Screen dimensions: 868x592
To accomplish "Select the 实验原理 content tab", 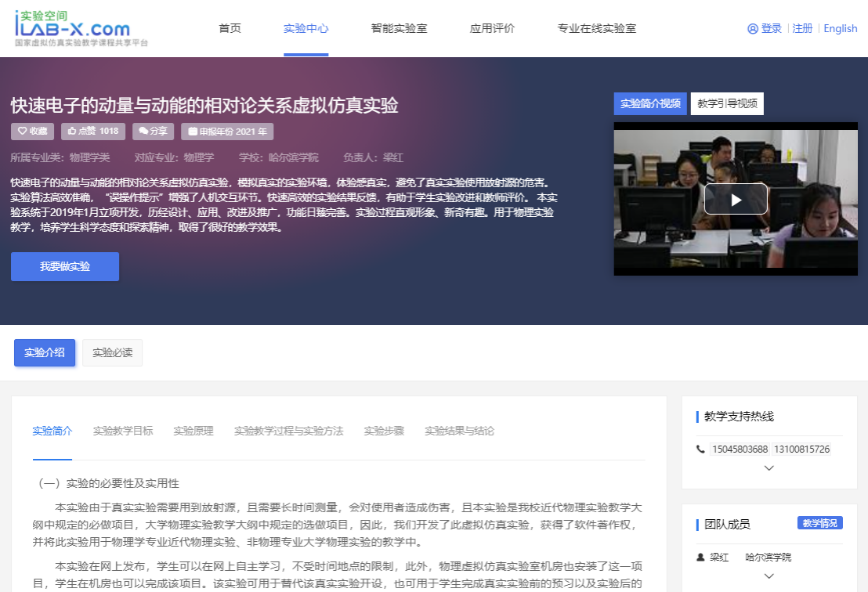I will tap(193, 431).
